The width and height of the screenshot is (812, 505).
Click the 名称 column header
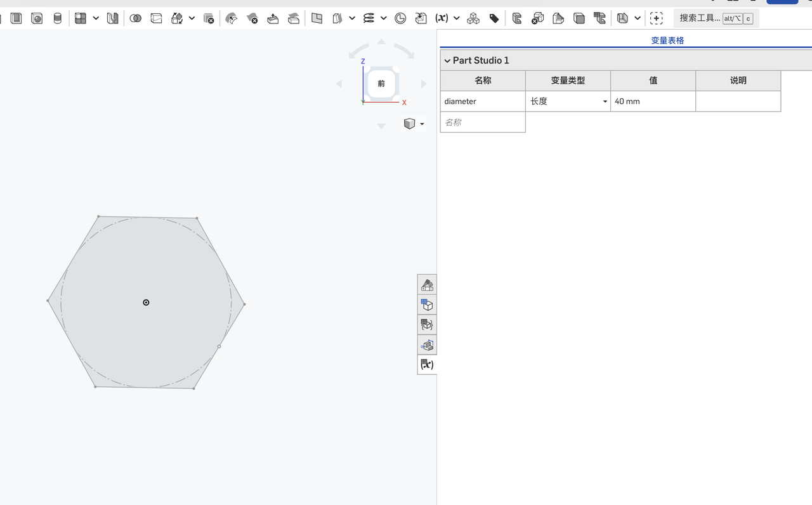click(483, 81)
